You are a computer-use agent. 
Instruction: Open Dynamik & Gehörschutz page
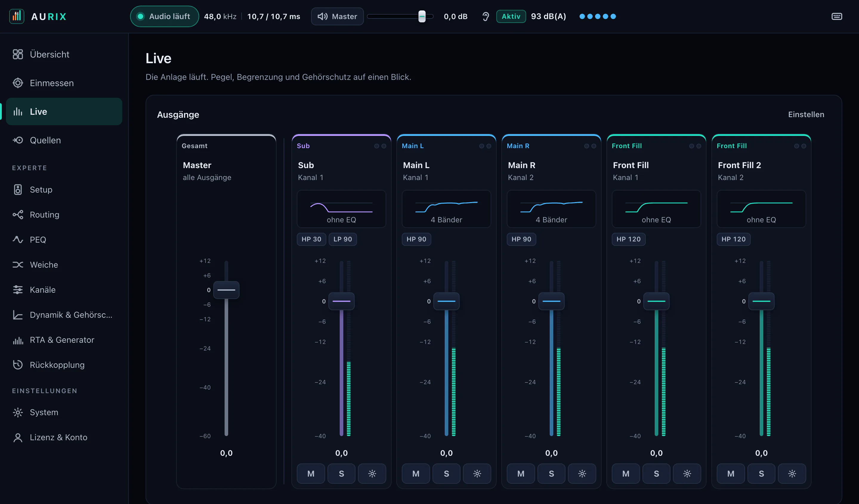tap(64, 315)
